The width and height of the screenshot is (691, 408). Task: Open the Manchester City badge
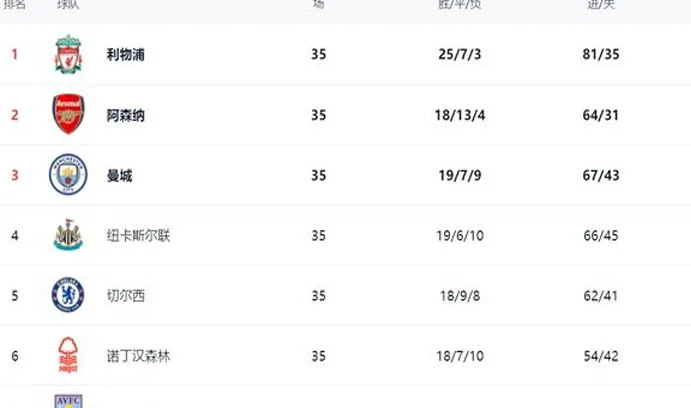point(68,174)
